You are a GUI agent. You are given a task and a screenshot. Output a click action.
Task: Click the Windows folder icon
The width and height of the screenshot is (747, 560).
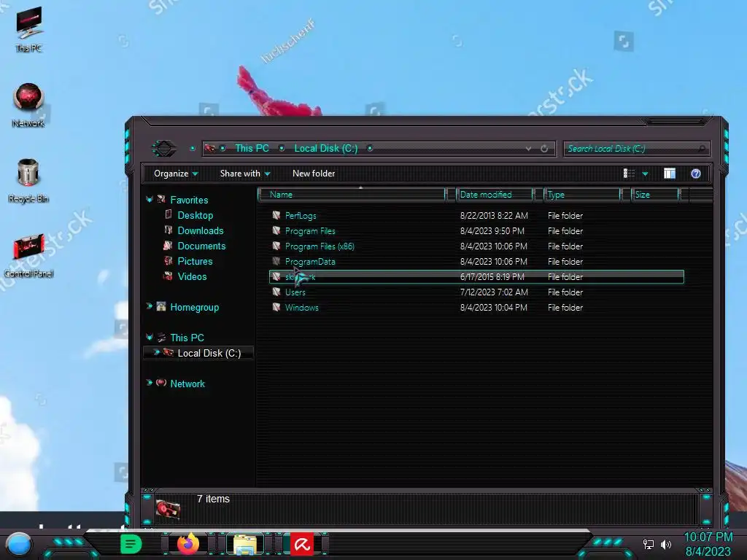click(276, 307)
